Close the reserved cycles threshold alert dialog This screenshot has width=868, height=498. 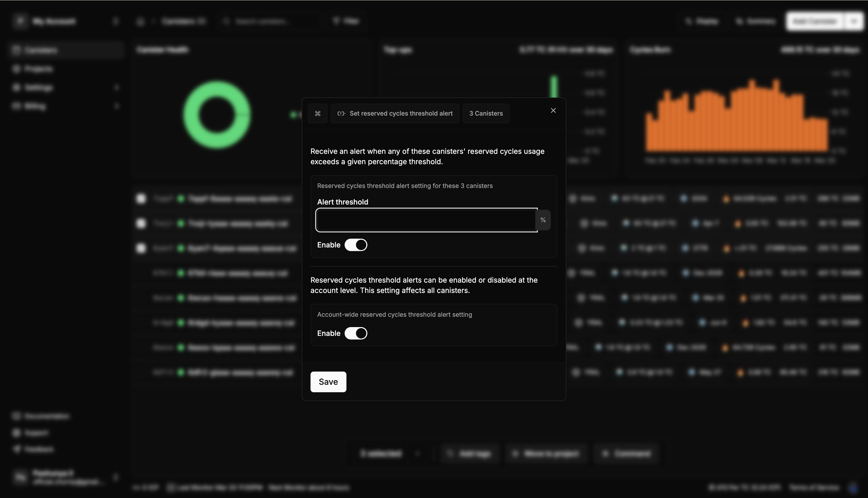tap(553, 110)
